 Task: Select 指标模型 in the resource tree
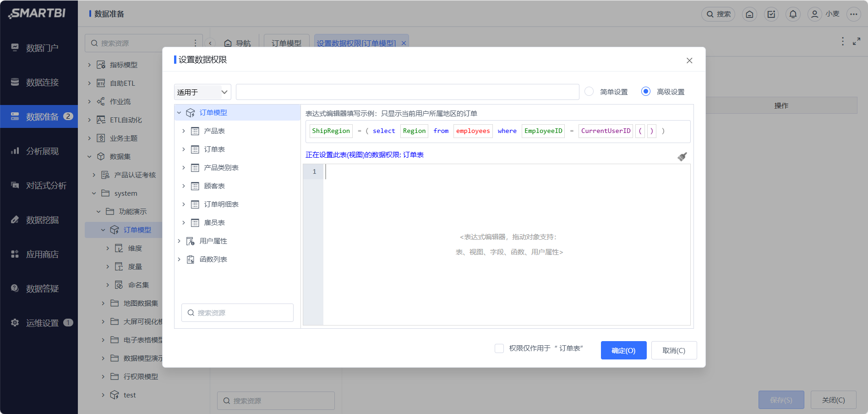(124, 65)
